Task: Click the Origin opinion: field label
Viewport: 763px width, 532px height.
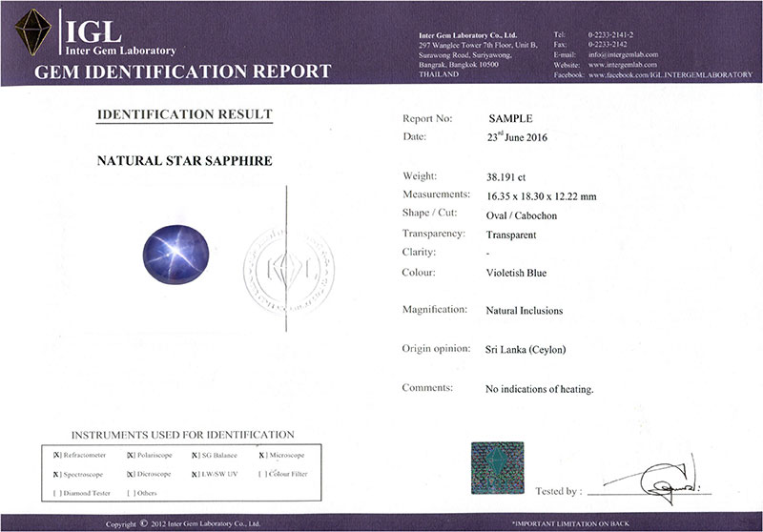Action: click(436, 349)
